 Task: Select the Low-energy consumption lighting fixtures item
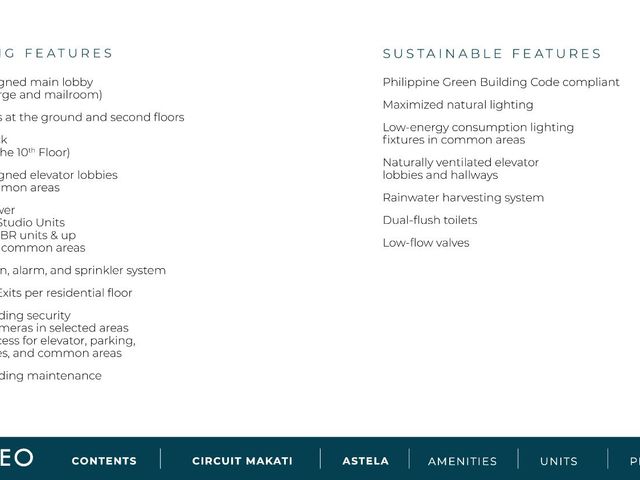click(x=478, y=133)
